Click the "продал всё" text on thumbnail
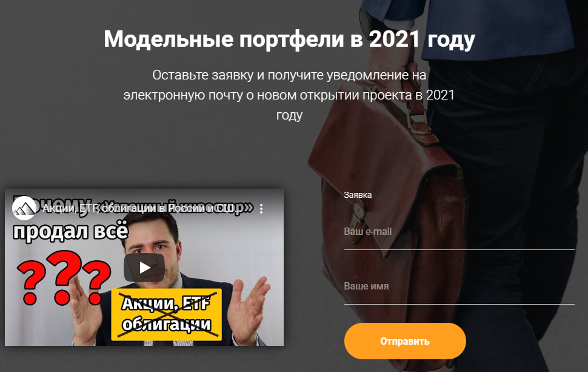The image size is (588, 372). 70,231
